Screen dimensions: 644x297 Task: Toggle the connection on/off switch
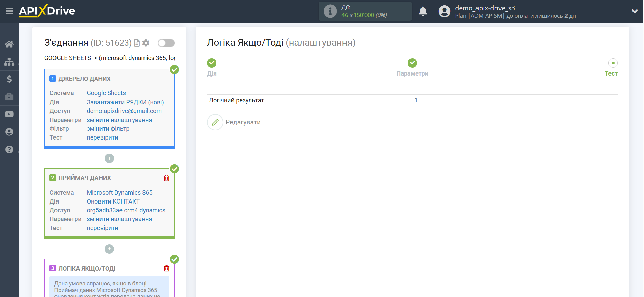click(166, 43)
